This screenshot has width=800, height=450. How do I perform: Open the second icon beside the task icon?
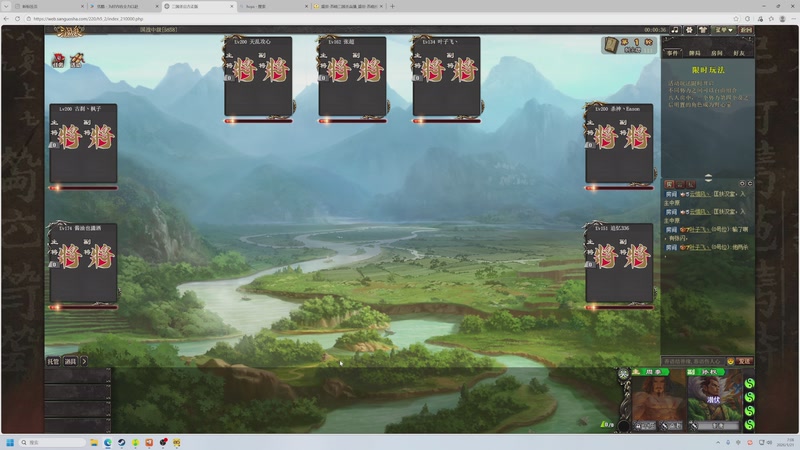[77, 60]
